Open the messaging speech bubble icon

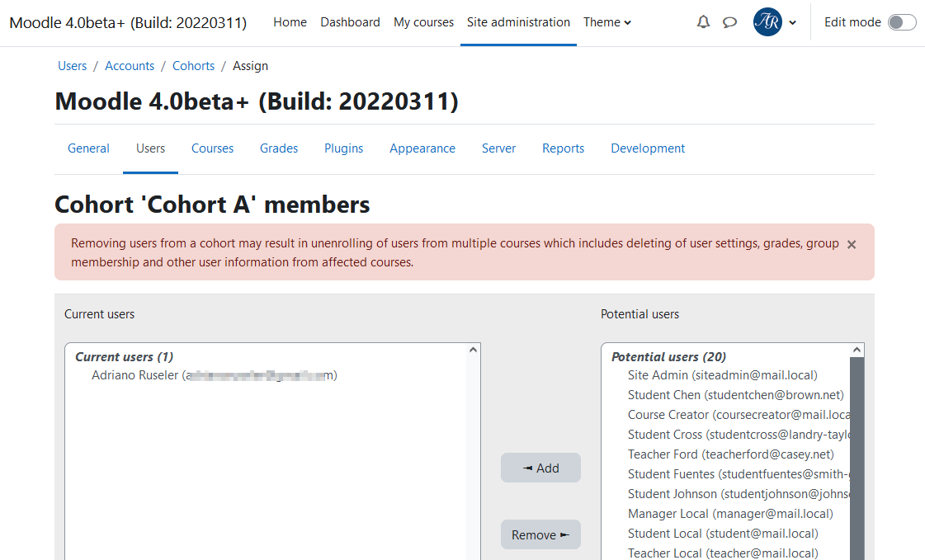coord(729,22)
